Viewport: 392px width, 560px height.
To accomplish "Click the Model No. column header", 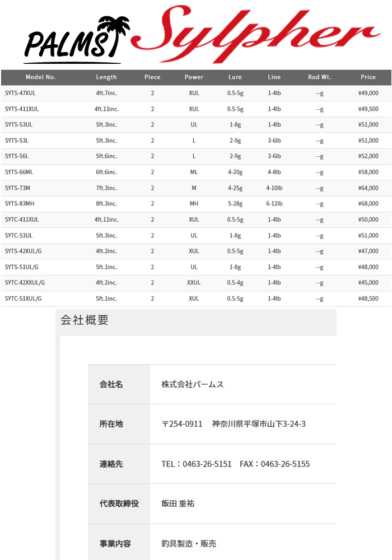I will [x=41, y=77].
